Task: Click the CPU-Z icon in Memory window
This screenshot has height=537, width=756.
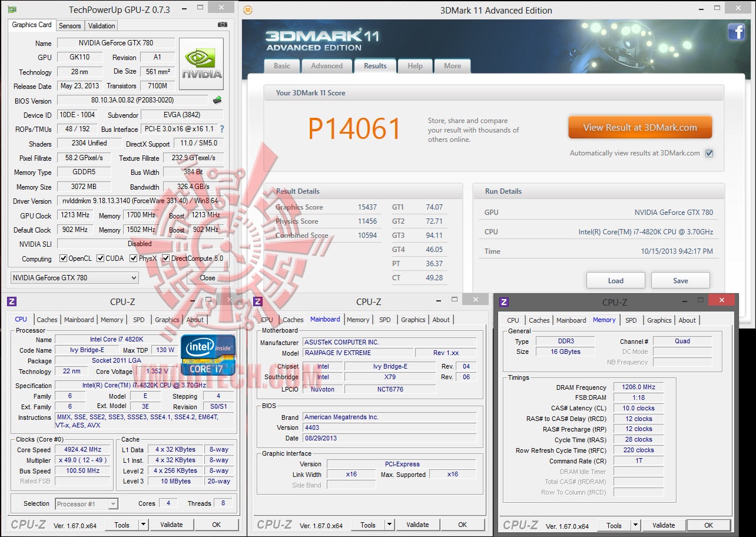Action: pos(503,302)
